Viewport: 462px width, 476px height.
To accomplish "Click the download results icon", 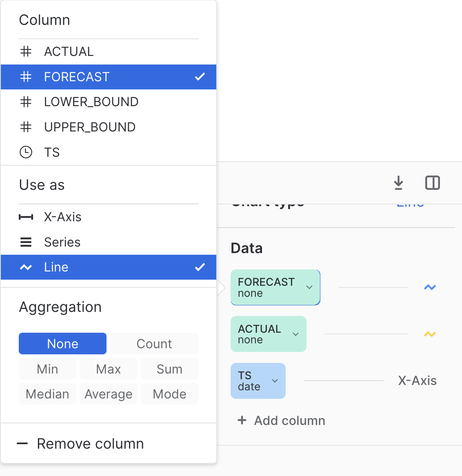I will pos(398,183).
